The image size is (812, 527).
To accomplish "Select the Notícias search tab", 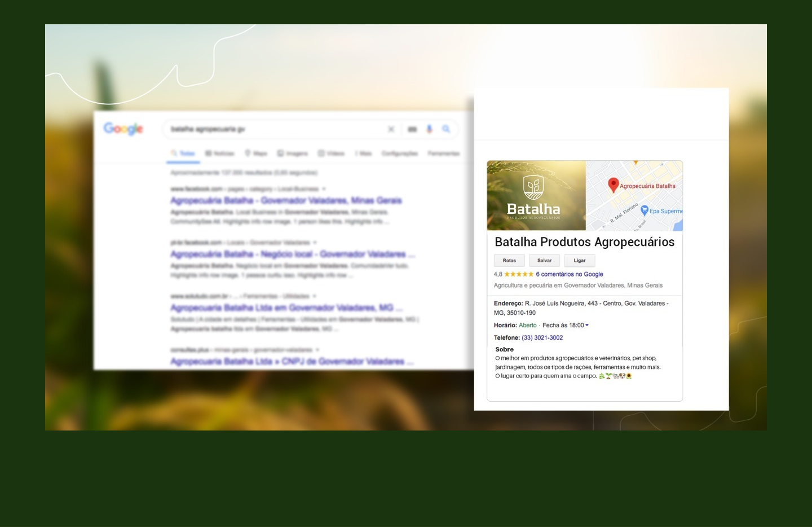I will [x=219, y=153].
